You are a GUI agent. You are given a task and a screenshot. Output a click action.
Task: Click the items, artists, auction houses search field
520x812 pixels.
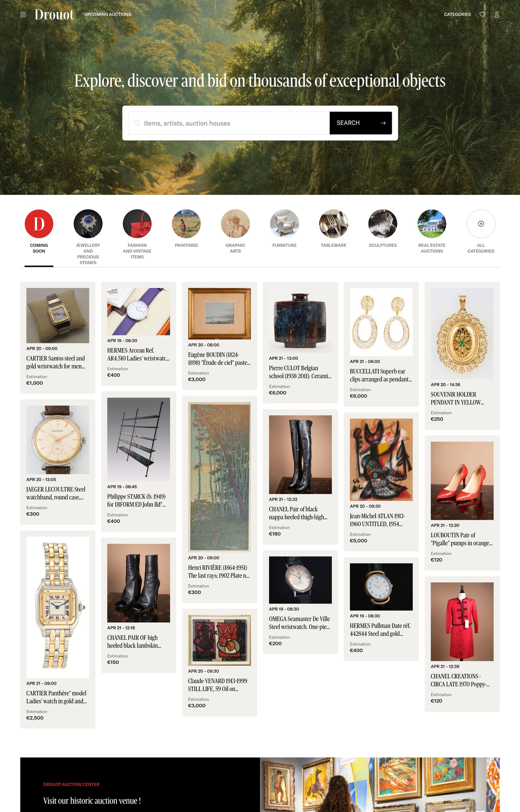click(229, 123)
